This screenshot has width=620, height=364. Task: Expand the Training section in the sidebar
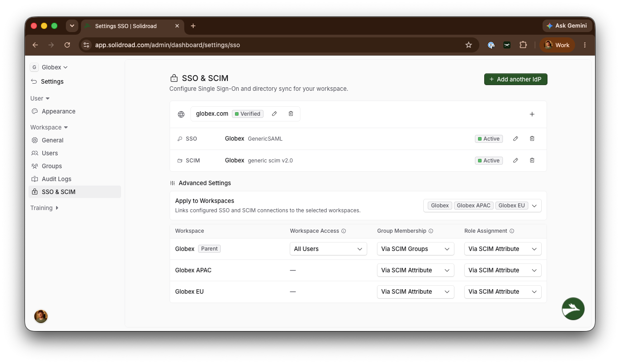45,208
